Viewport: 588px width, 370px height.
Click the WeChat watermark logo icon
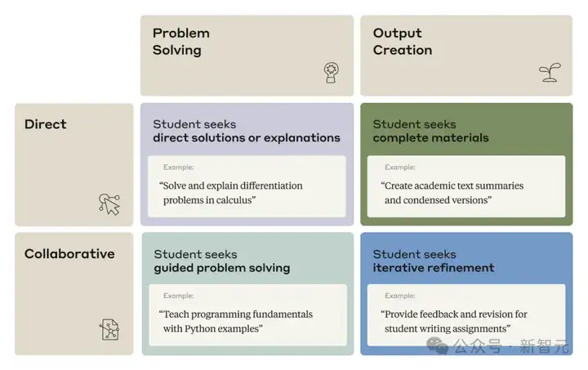(437, 345)
